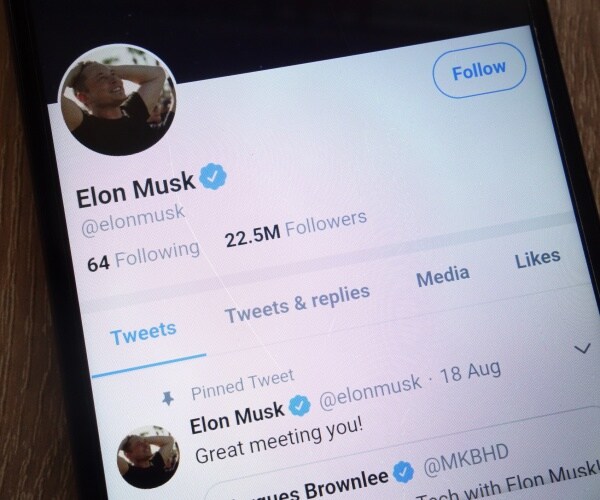
Task: Select the Tweets tab
Action: click(x=143, y=334)
